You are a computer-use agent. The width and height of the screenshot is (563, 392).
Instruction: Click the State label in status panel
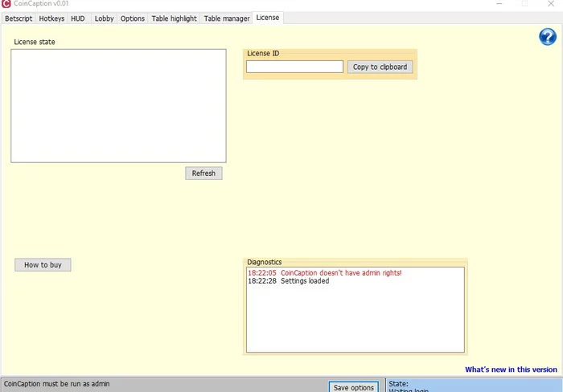[x=398, y=384]
